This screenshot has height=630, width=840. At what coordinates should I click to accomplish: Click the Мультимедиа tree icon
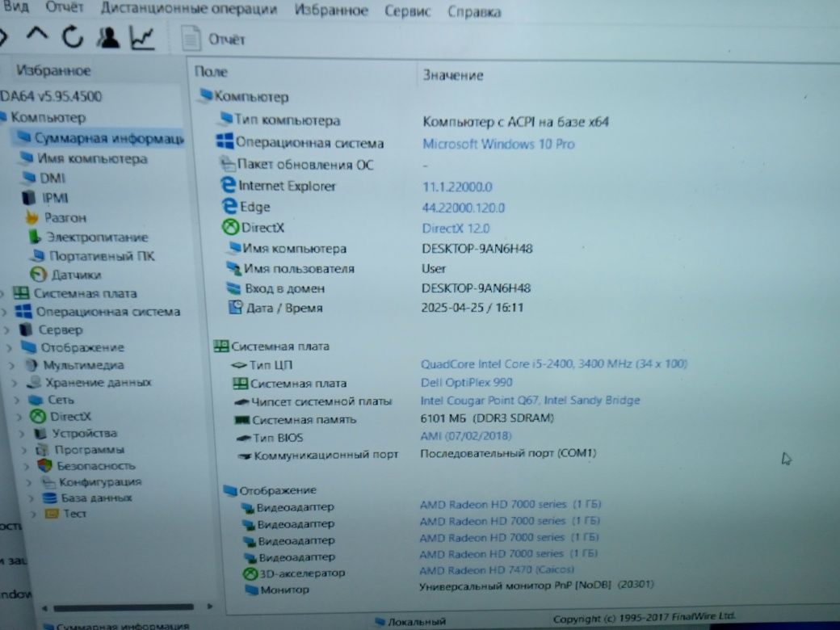(31, 365)
